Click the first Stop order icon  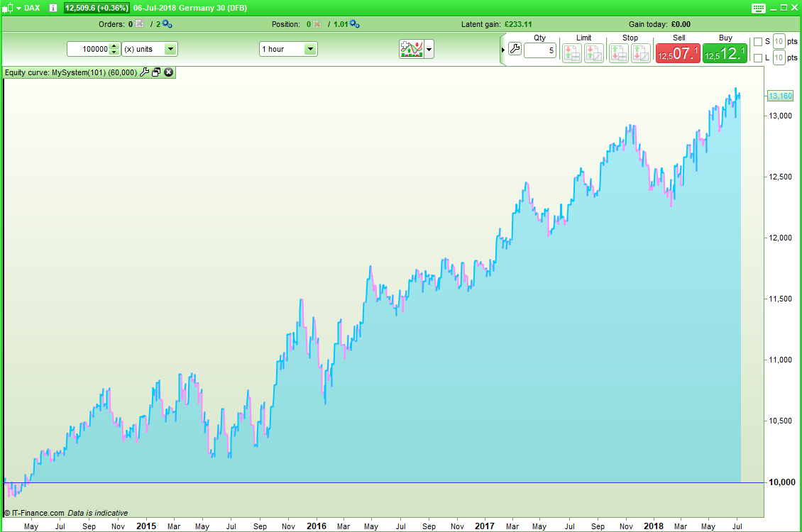618,53
